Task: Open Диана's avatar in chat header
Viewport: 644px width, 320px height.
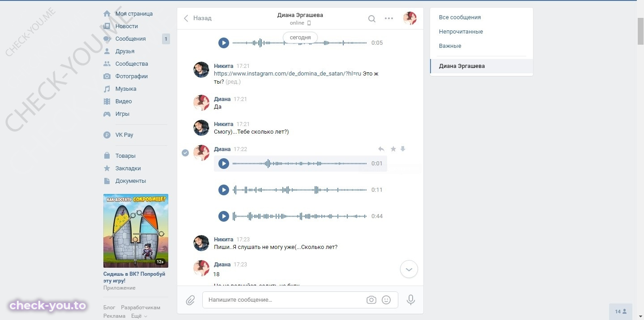Action: click(x=410, y=18)
